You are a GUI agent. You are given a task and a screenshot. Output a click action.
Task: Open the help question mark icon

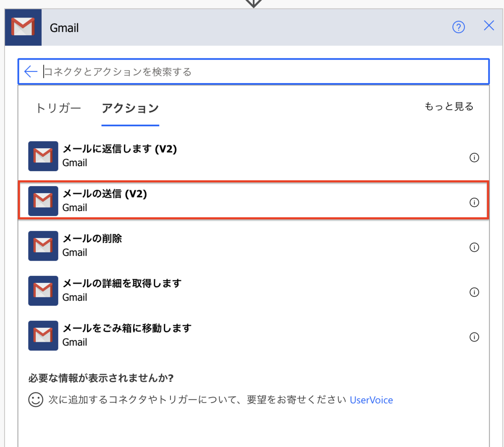(459, 27)
